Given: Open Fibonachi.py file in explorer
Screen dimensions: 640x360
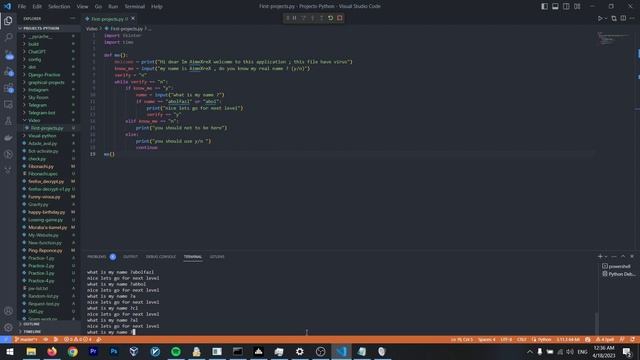Looking at the screenshot, I should tap(49, 167).
